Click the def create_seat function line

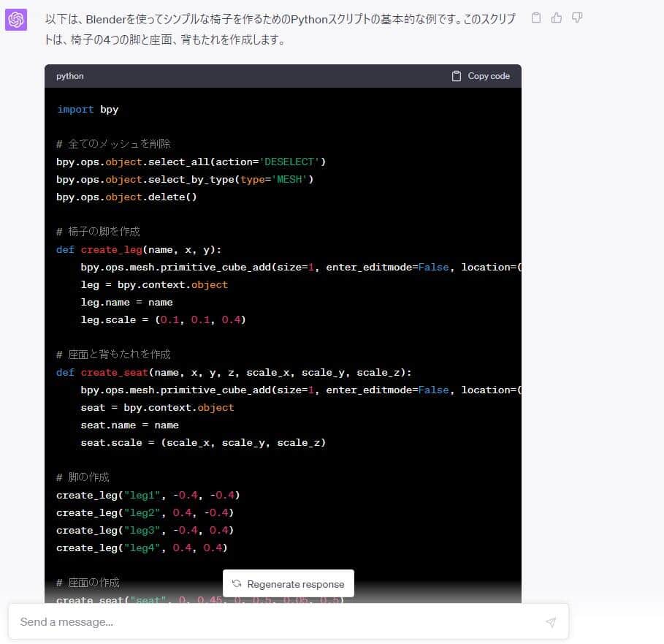(234, 372)
